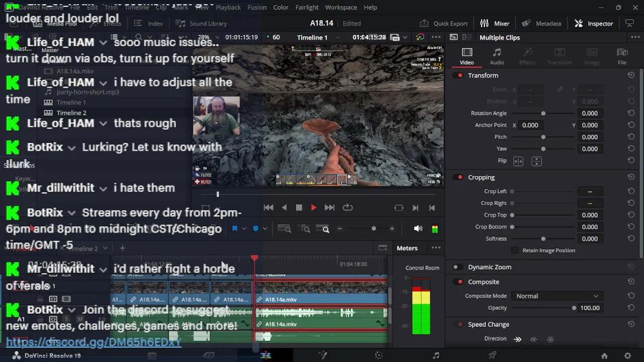Toggle loop playback icon
Screen dimensions: 644x362
(x=348, y=208)
